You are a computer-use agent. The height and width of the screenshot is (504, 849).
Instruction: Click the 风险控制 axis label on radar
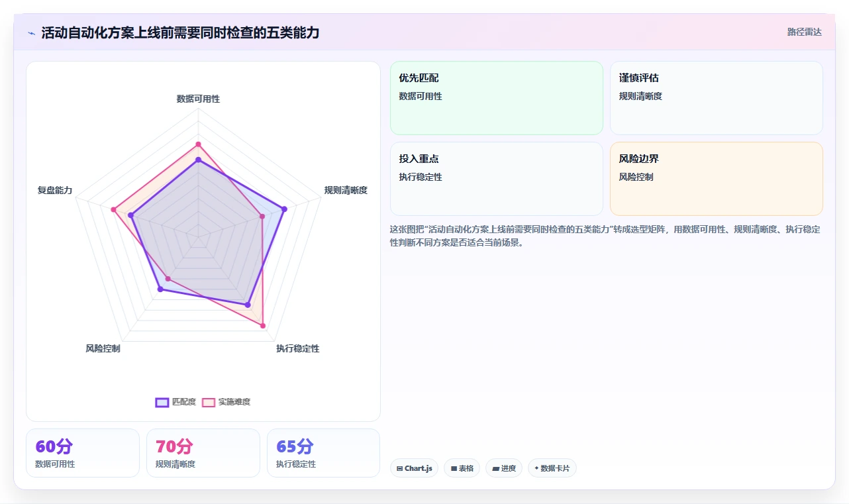pyautogui.click(x=103, y=348)
